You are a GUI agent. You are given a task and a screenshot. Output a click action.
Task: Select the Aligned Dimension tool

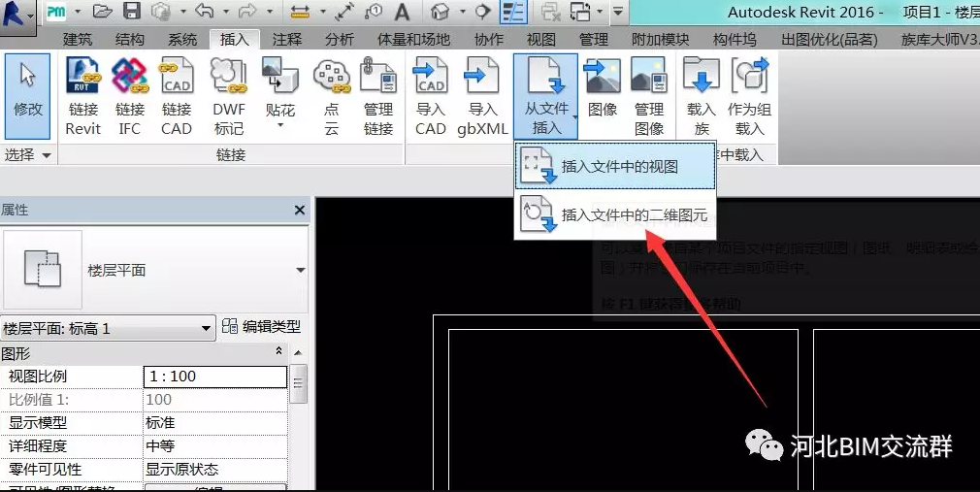click(345, 12)
